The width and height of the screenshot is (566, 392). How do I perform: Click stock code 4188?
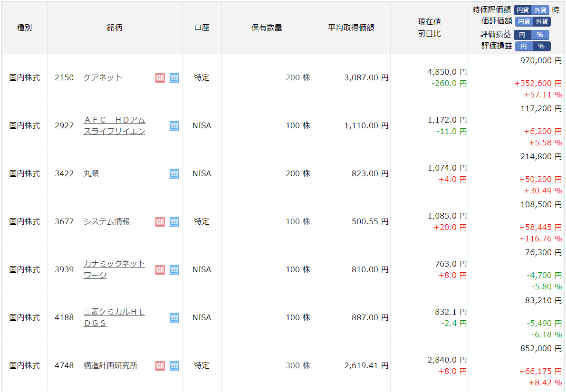64,318
